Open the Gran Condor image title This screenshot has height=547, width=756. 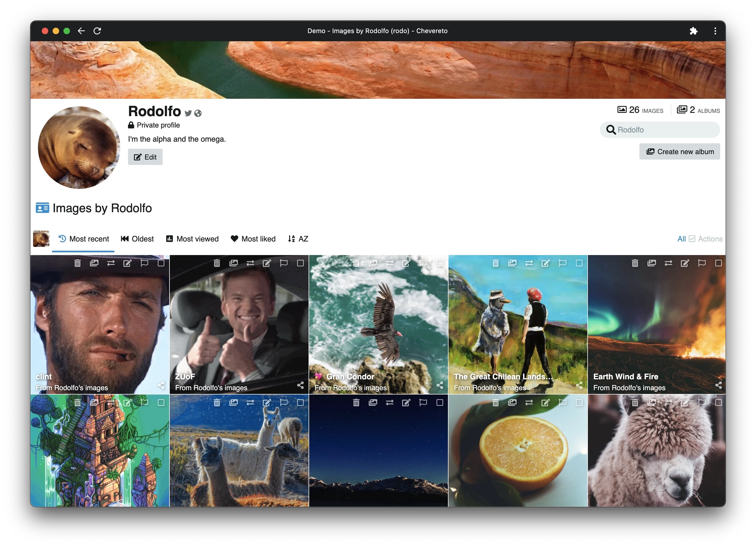pos(350,377)
